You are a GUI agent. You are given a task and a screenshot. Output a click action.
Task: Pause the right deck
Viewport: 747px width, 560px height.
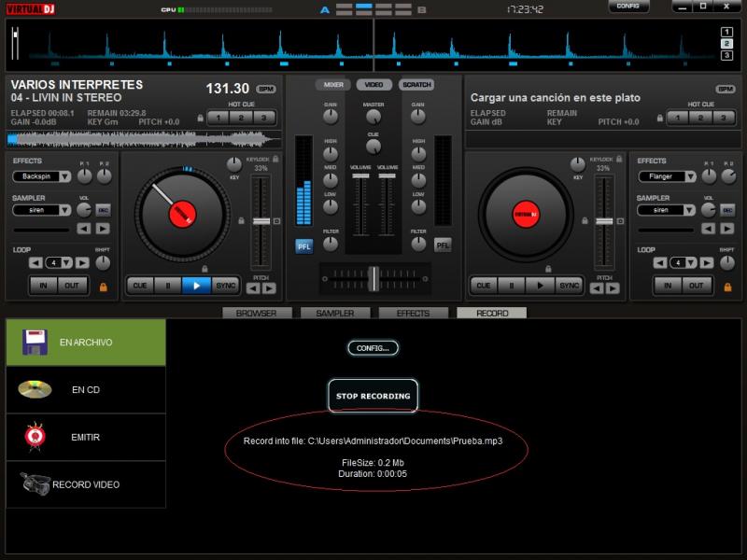click(x=512, y=286)
